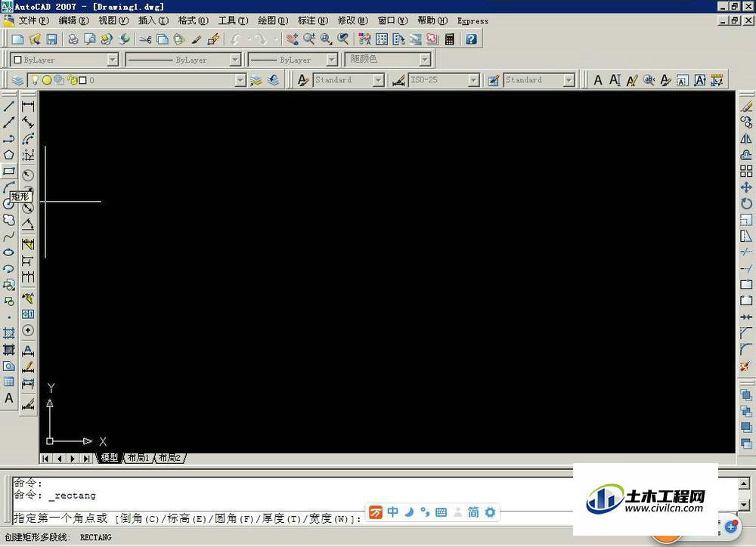The image size is (756, 547).
Task: Activate the Rotate tool
Action: 746,204
